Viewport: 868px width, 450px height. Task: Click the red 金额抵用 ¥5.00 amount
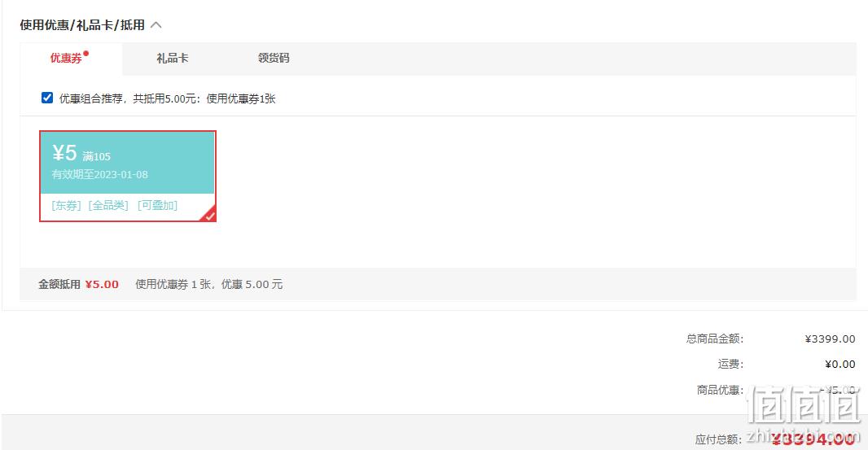tap(102, 284)
